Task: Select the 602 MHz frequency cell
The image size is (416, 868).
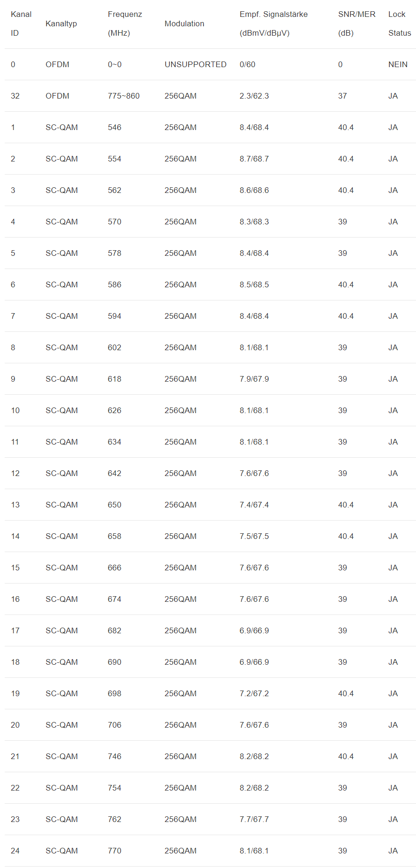Action: (114, 347)
